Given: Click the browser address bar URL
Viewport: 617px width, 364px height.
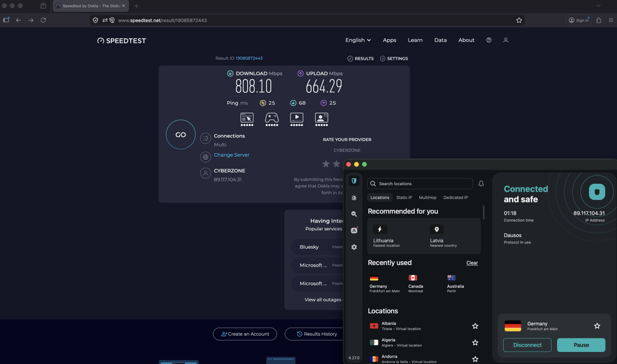Looking at the screenshot, I should click(162, 20).
